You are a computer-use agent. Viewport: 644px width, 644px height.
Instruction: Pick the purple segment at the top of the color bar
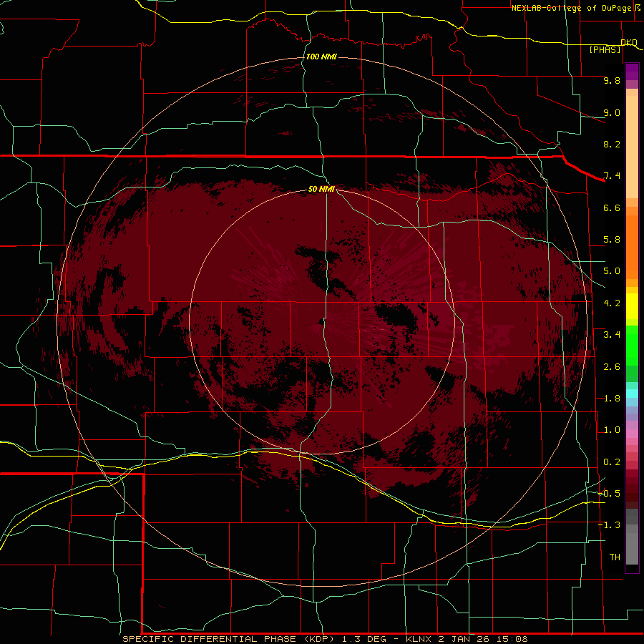[632, 72]
